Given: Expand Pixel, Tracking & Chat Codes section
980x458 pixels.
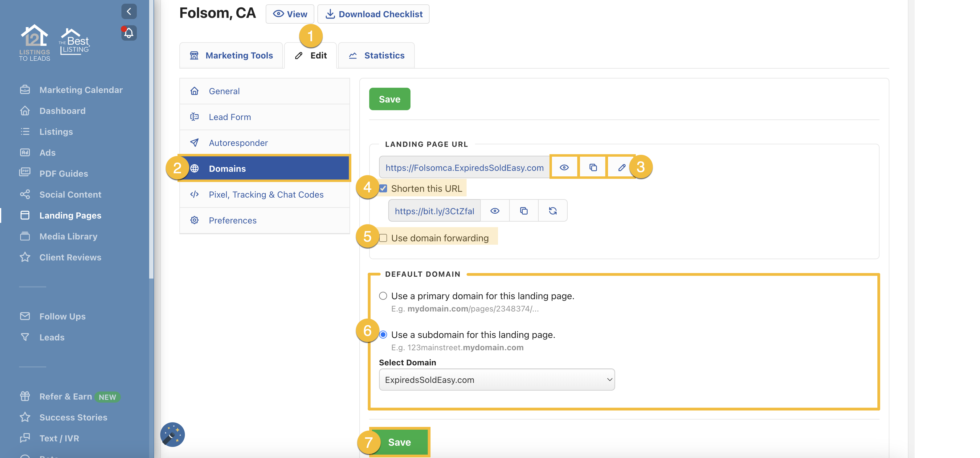Looking at the screenshot, I should point(266,194).
